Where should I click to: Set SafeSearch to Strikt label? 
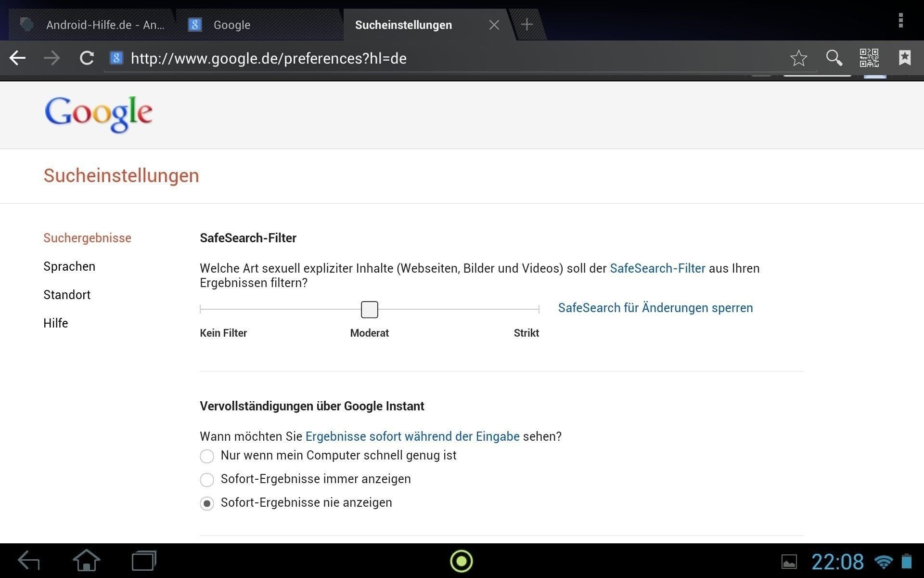[x=526, y=333]
